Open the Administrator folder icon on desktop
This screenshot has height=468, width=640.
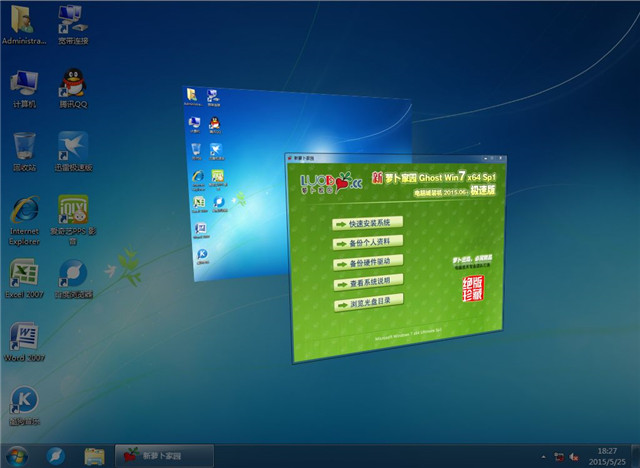pos(24,20)
